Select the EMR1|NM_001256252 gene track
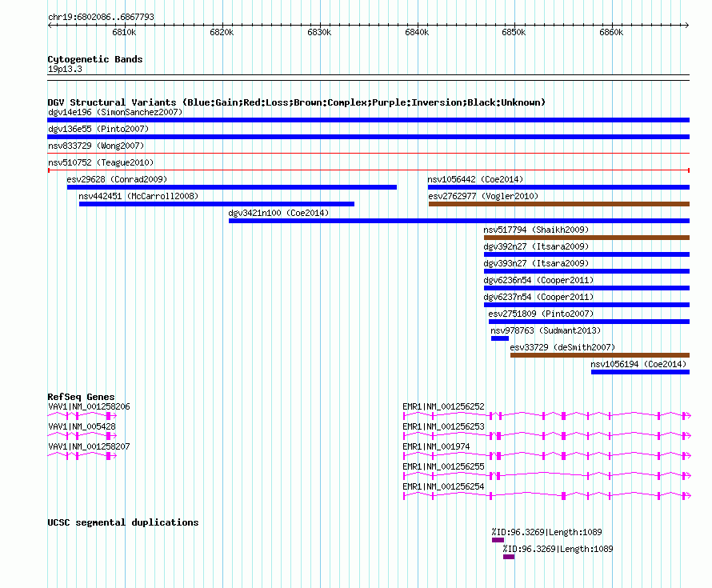The height and width of the screenshot is (588, 712). click(x=547, y=415)
